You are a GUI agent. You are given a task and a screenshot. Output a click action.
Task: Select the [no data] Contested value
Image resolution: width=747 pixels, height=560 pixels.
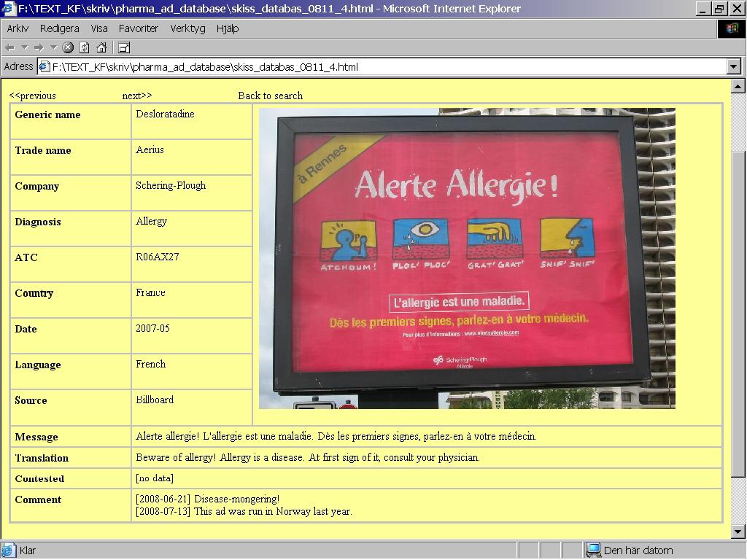(x=155, y=478)
